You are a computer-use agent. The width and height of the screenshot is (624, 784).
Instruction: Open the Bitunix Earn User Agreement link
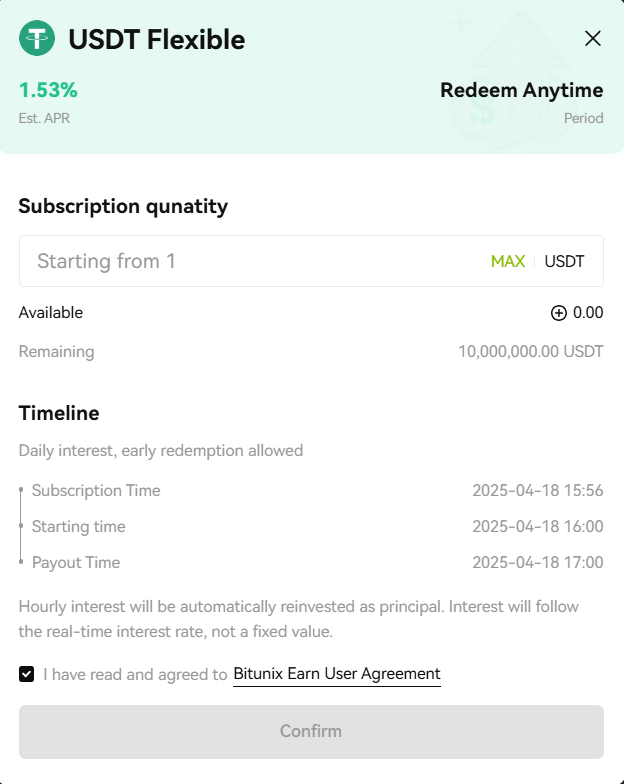[336, 674]
